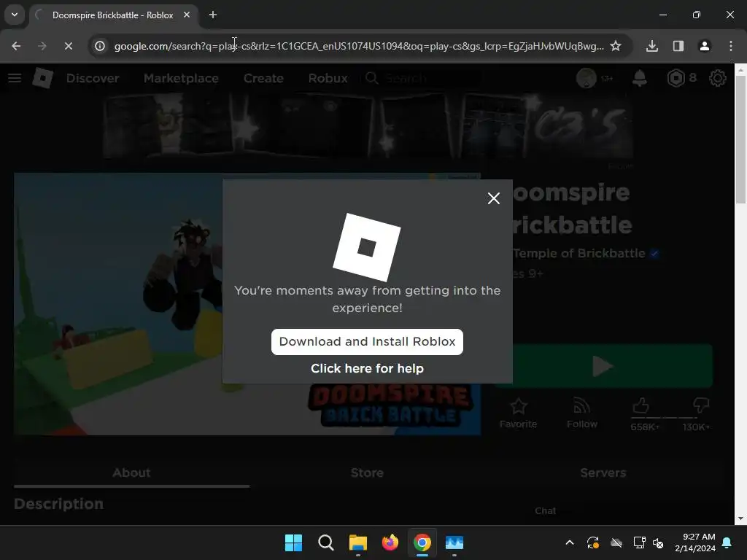Click the Roblox home logo

pyautogui.click(x=42, y=77)
